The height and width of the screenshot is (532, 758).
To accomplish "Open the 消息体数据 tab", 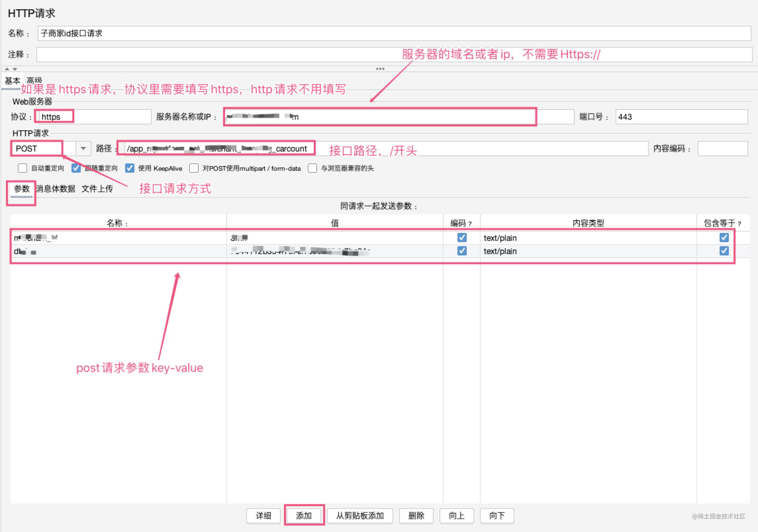I will (x=56, y=189).
